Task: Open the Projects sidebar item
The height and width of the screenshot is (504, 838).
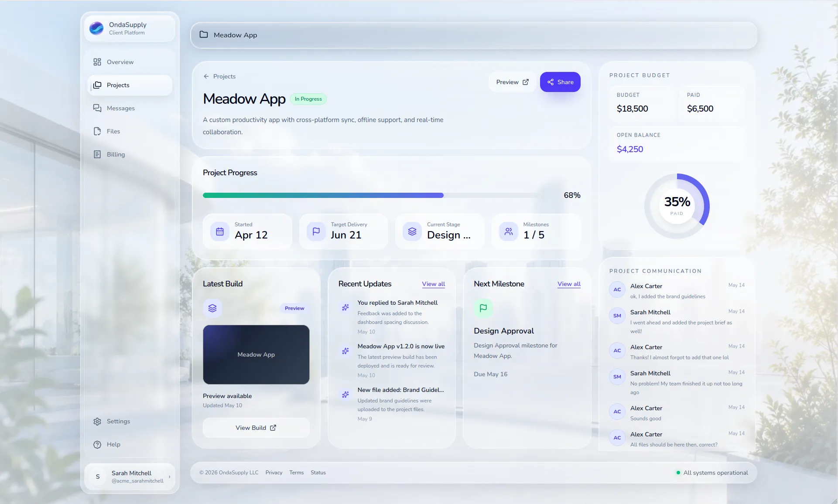Action: pos(130,85)
